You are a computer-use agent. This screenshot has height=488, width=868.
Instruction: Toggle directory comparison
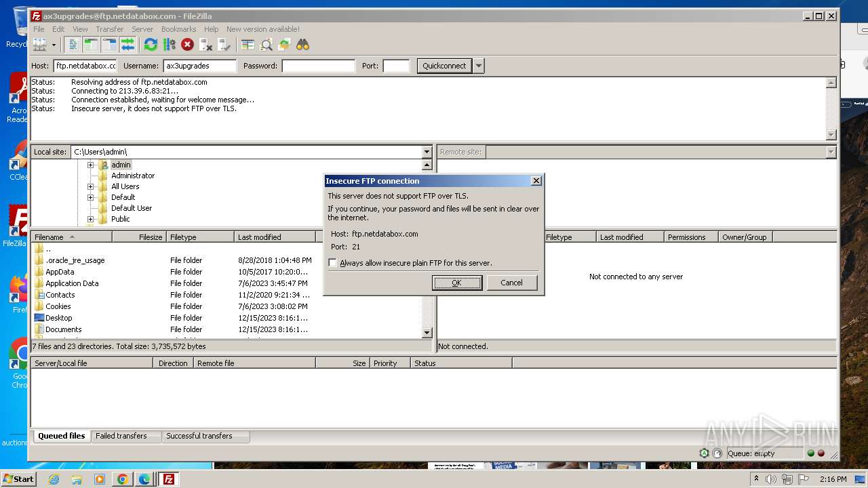[x=267, y=45]
